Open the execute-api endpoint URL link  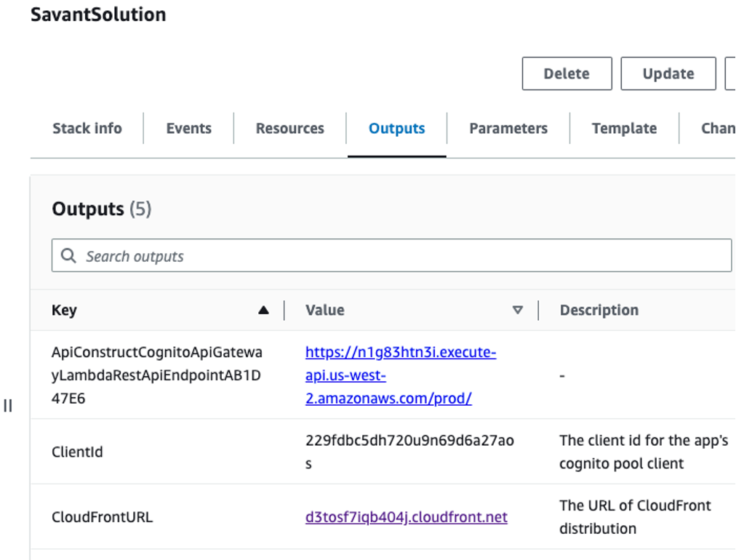click(401, 375)
